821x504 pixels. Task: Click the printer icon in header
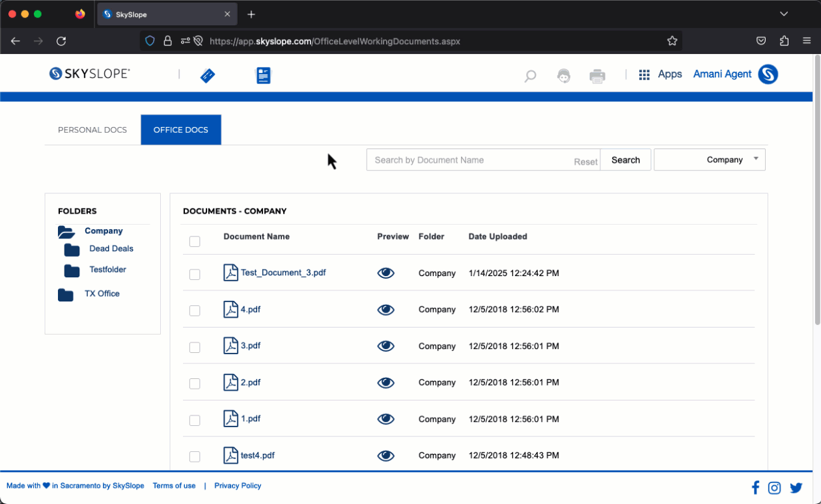(x=597, y=76)
